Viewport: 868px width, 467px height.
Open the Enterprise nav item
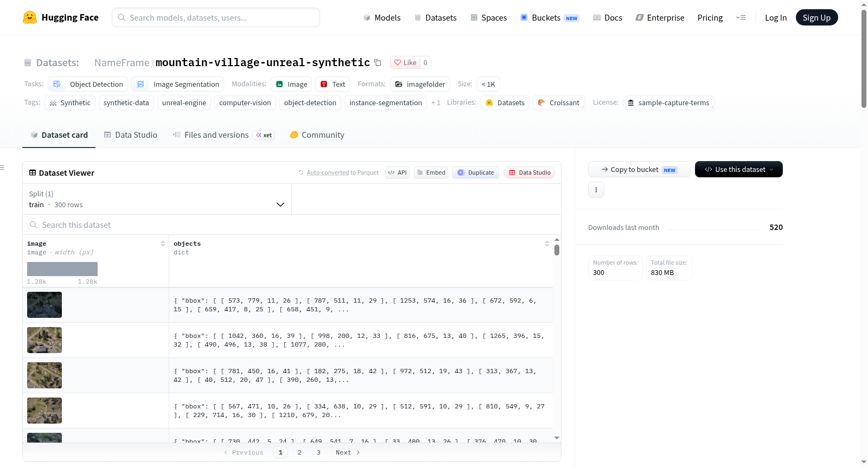(660, 17)
